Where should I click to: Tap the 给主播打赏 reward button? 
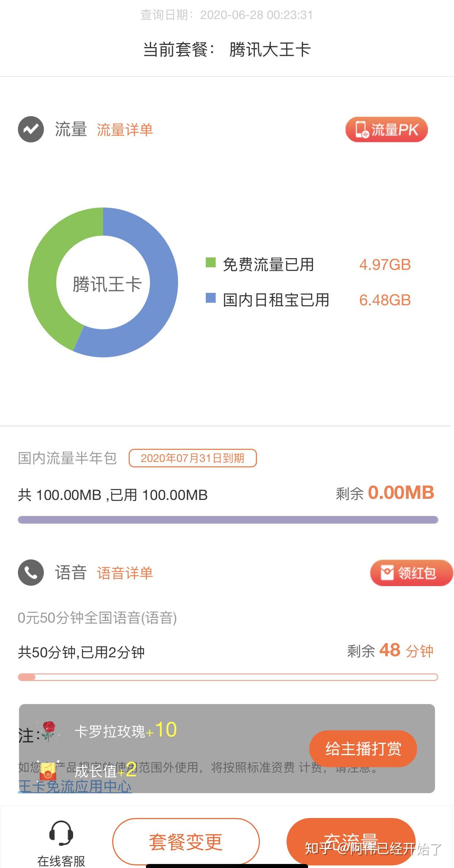click(363, 748)
